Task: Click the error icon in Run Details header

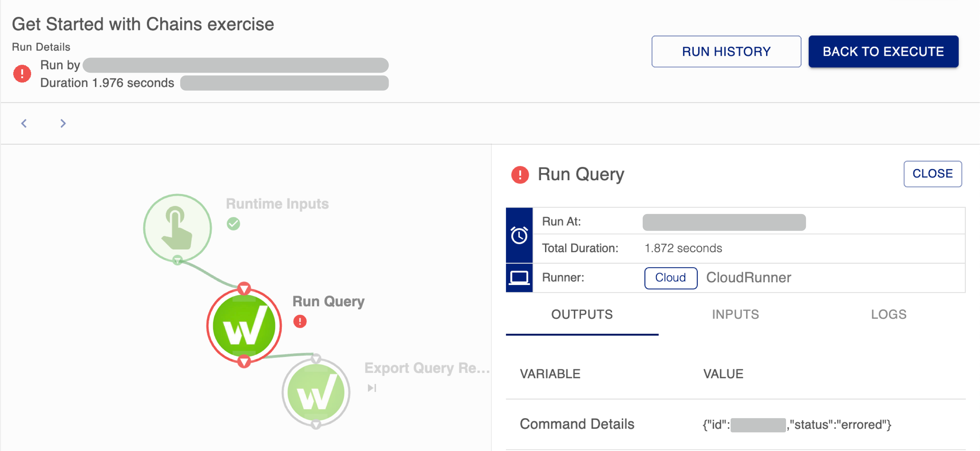Action: 22,74
